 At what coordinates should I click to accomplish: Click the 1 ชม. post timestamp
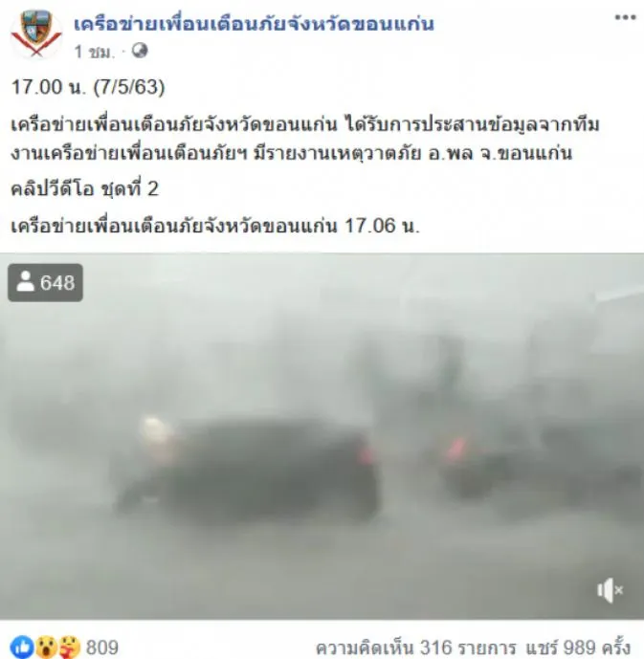(94, 52)
